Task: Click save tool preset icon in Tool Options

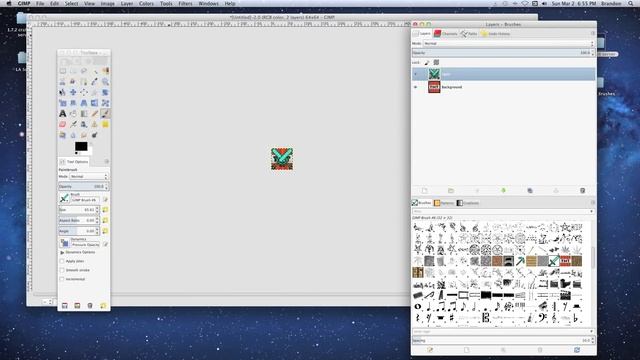Action: click(x=64, y=305)
